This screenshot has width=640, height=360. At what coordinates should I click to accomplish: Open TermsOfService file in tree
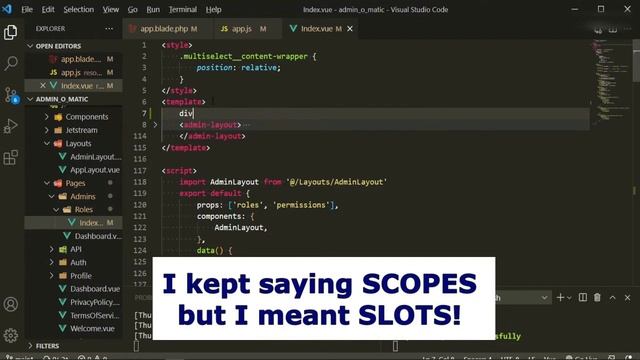point(73,316)
